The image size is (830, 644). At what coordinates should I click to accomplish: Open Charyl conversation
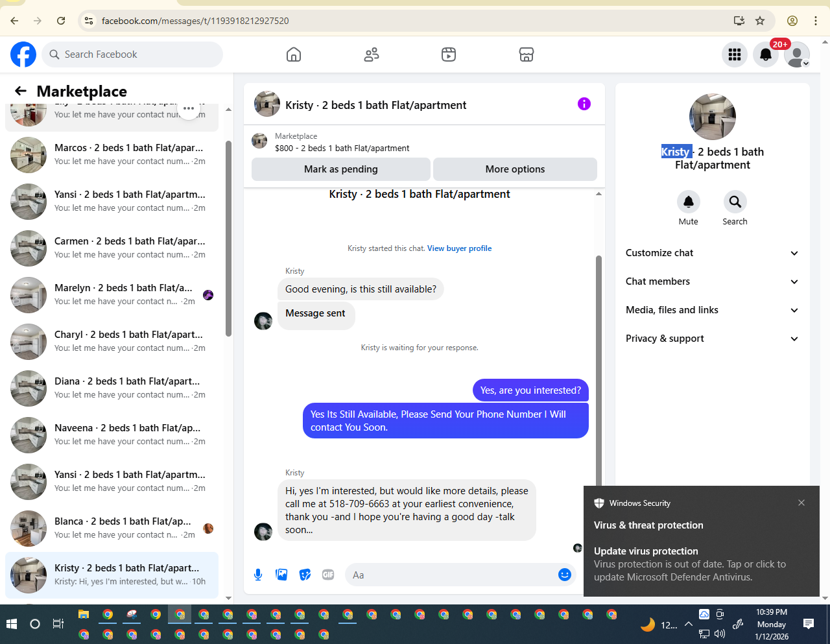(112, 342)
